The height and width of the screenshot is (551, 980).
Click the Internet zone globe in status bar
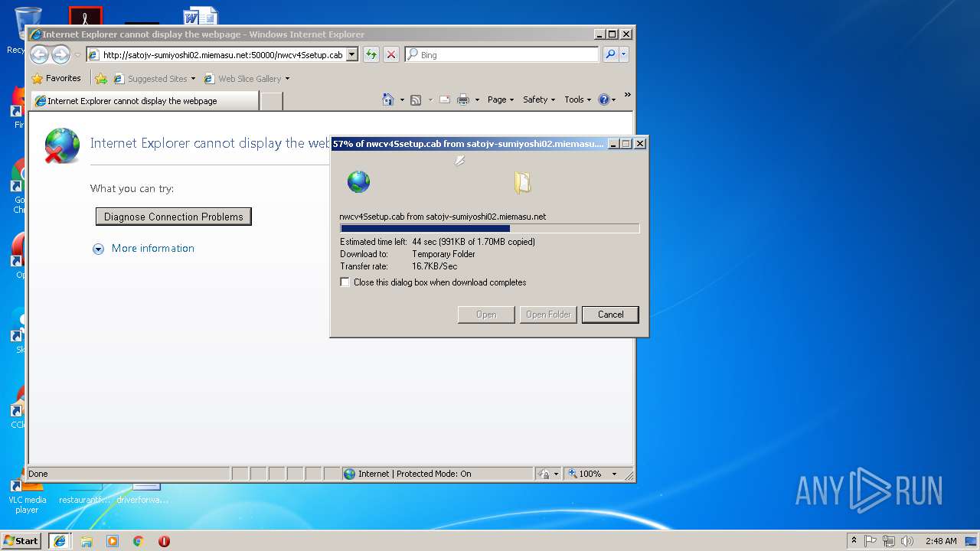coord(350,474)
